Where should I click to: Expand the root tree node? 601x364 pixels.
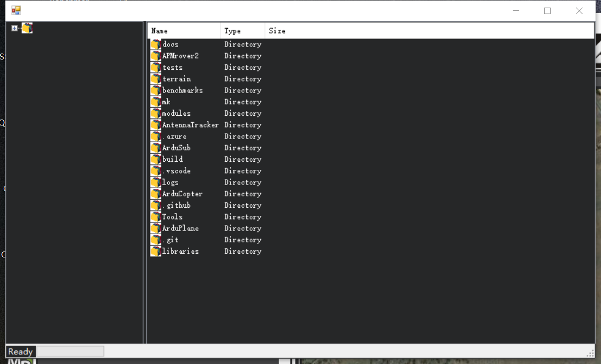coord(14,28)
